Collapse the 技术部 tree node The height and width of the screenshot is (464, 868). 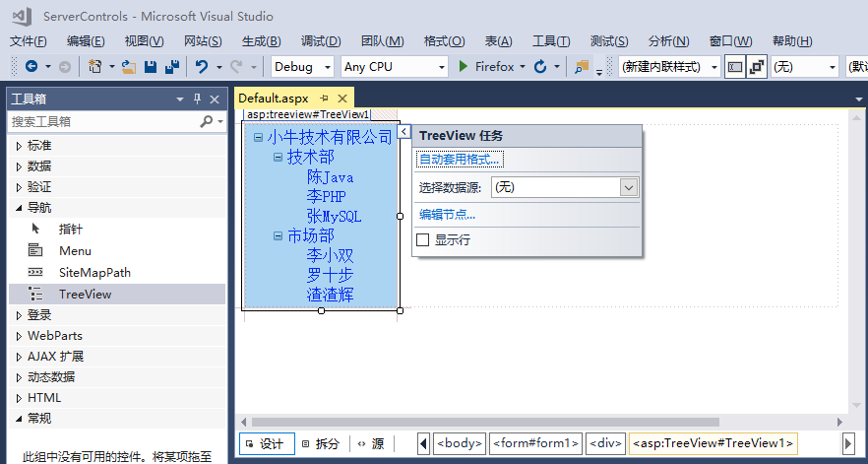point(278,157)
